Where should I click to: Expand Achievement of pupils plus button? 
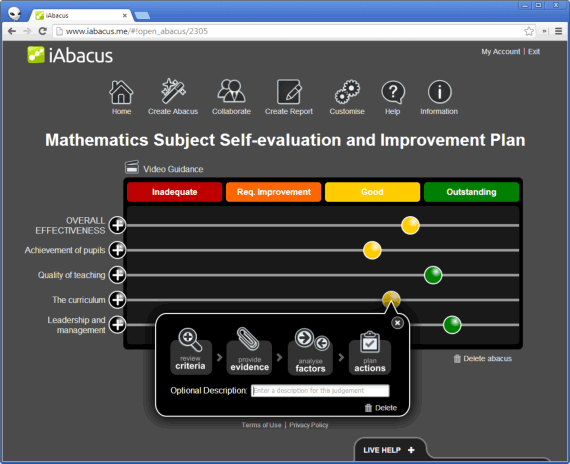point(117,250)
